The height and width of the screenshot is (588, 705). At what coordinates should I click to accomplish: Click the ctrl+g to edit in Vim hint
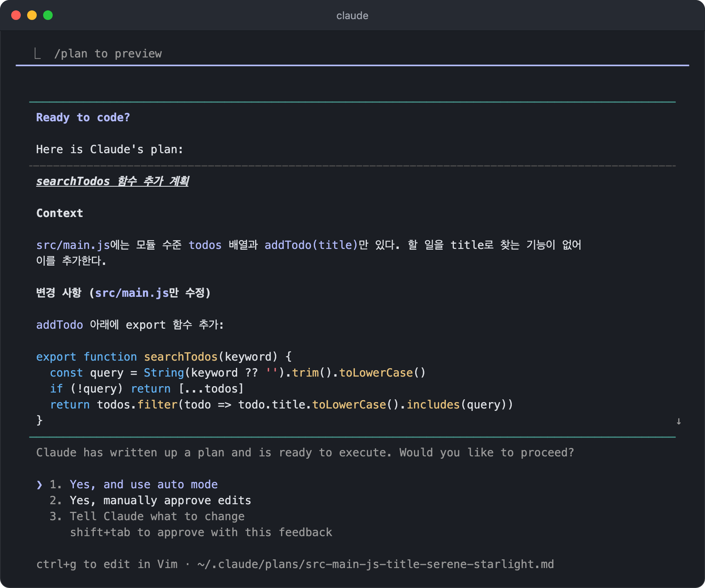tap(107, 564)
